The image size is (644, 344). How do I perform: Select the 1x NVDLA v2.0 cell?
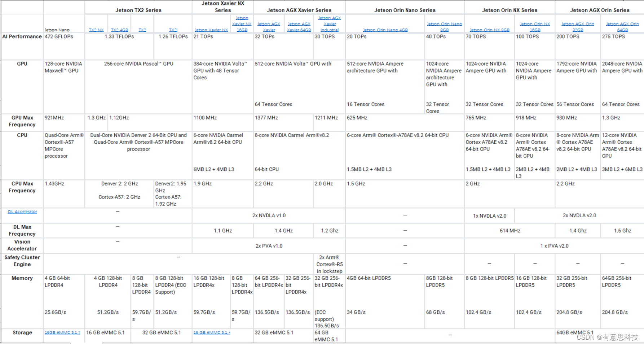(x=490, y=216)
